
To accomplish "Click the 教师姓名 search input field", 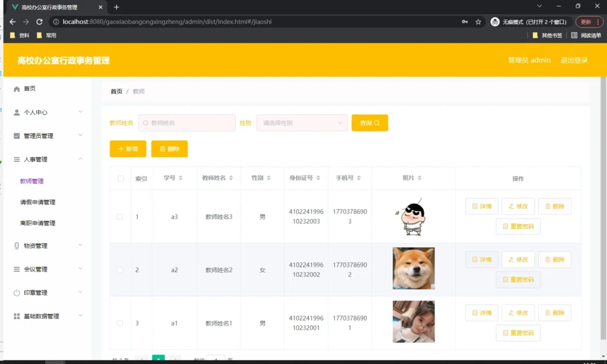I will (x=187, y=122).
